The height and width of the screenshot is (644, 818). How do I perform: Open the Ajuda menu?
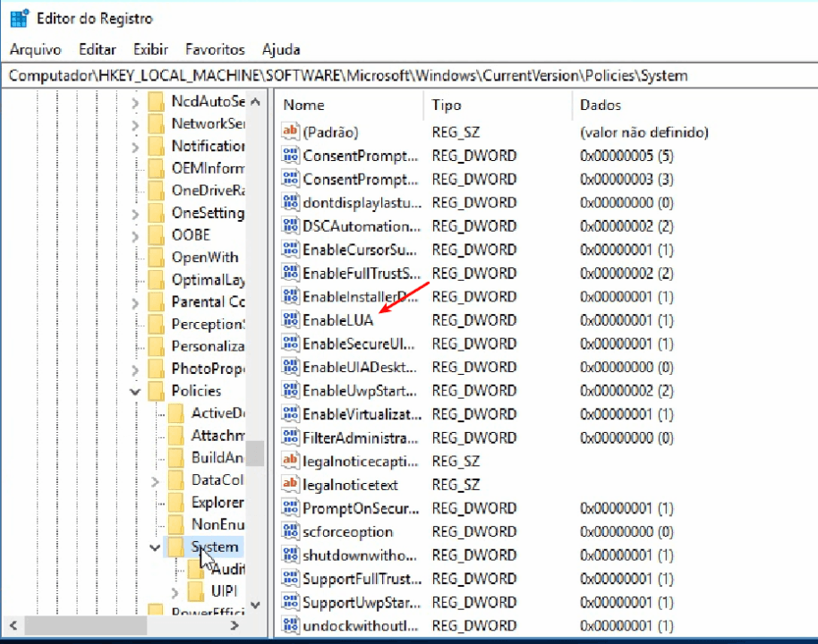[281, 49]
